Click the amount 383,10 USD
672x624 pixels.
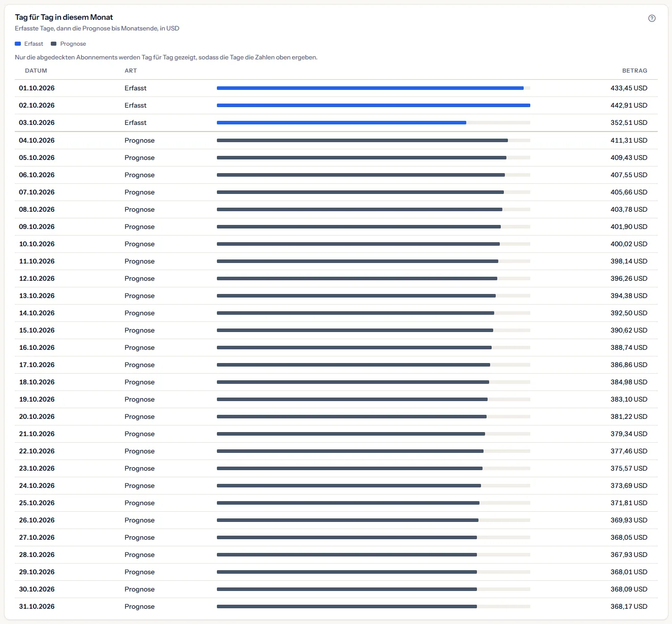[x=629, y=399]
